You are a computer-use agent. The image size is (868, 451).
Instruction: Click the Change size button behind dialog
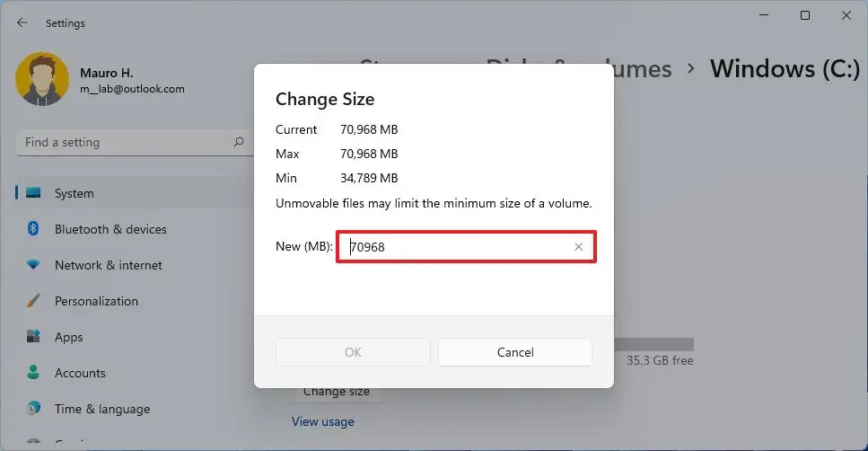pyautogui.click(x=336, y=393)
